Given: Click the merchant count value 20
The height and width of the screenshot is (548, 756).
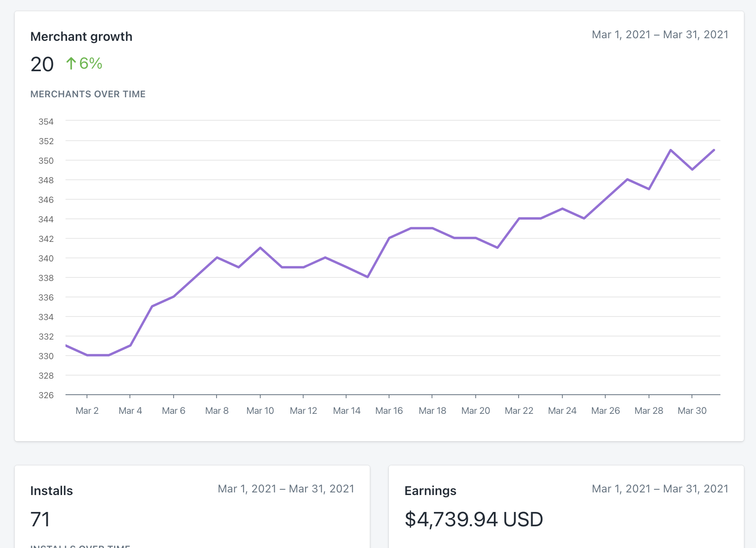Looking at the screenshot, I should click(x=42, y=64).
